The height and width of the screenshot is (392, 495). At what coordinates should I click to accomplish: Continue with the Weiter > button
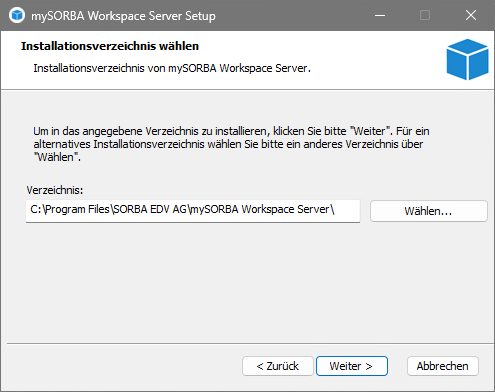click(x=352, y=366)
